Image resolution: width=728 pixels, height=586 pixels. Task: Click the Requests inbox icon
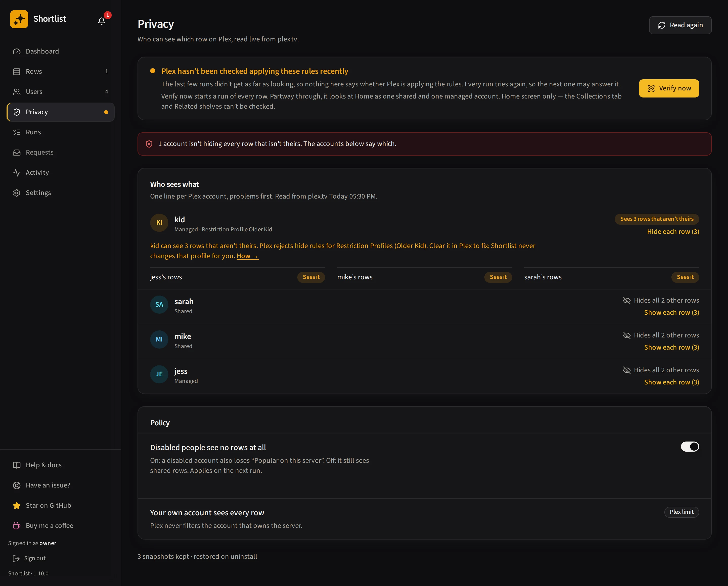(x=16, y=153)
